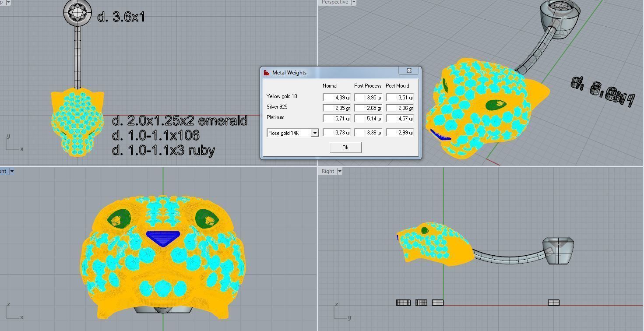Select the round stone in Top view
This screenshot has height=331, width=644.
77,13
